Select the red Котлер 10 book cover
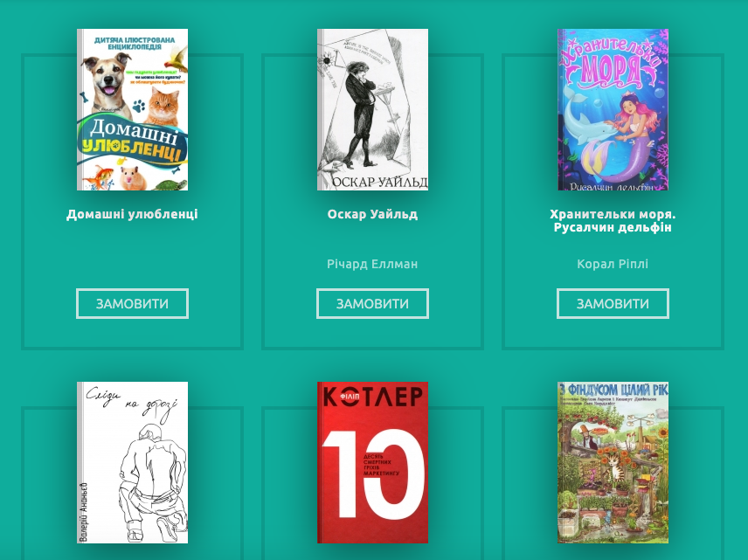748x560 pixels. [372, 462]
